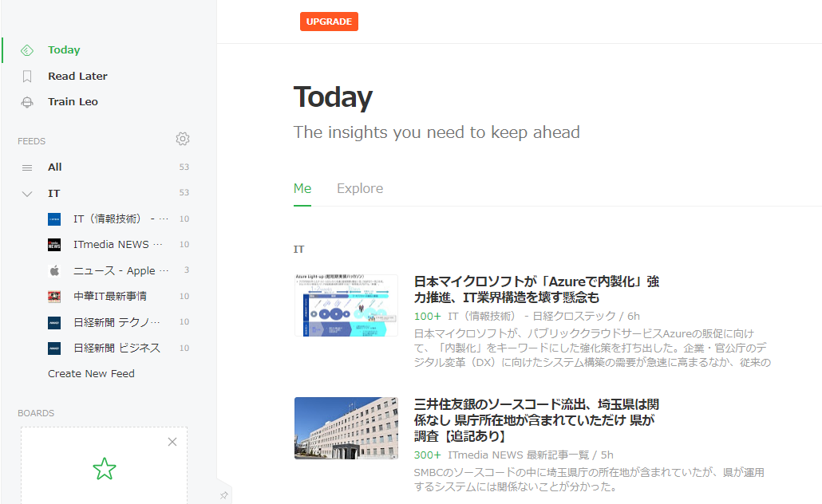Open feeds settings gear icon

pyautogui.click(x=183, y=139)
